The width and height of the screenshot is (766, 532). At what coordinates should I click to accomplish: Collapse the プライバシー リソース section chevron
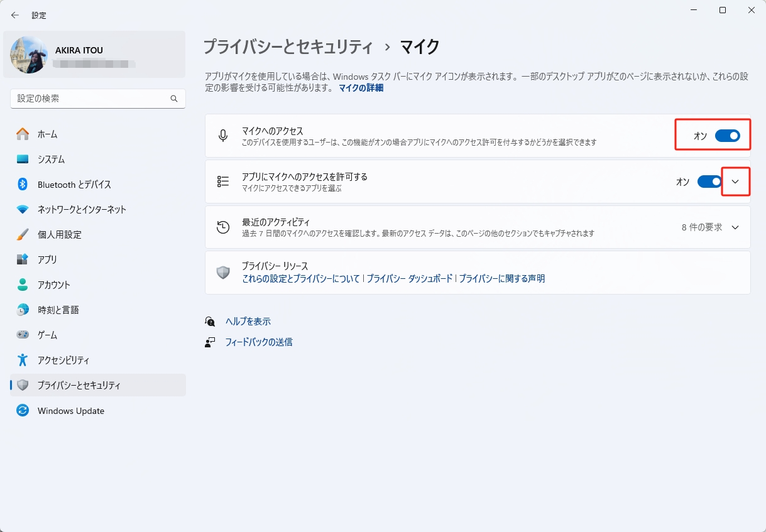[735, 272]
